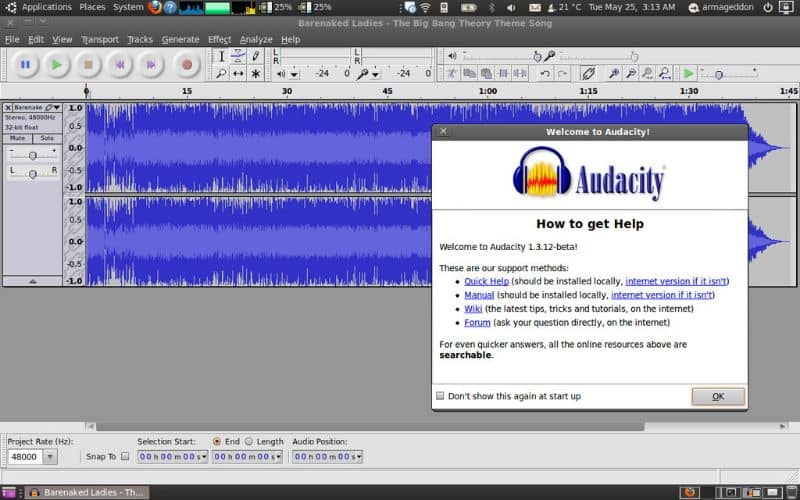Open the Quick Help link
Image resolution: width=800 pixels, height=500 pixels.
(x=486, y=281)
